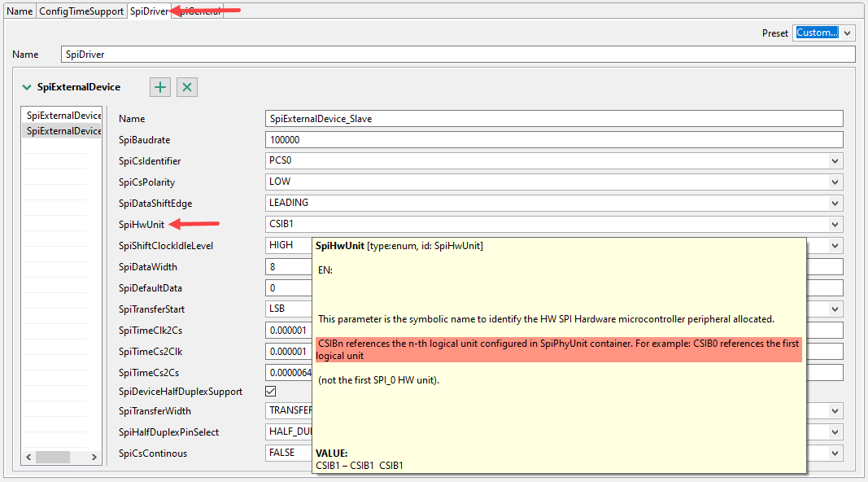
Task: Open the SpiShiftClockIdleLevel HIGH dropdown
Action: pyautogui.click(x=835, y=244)
